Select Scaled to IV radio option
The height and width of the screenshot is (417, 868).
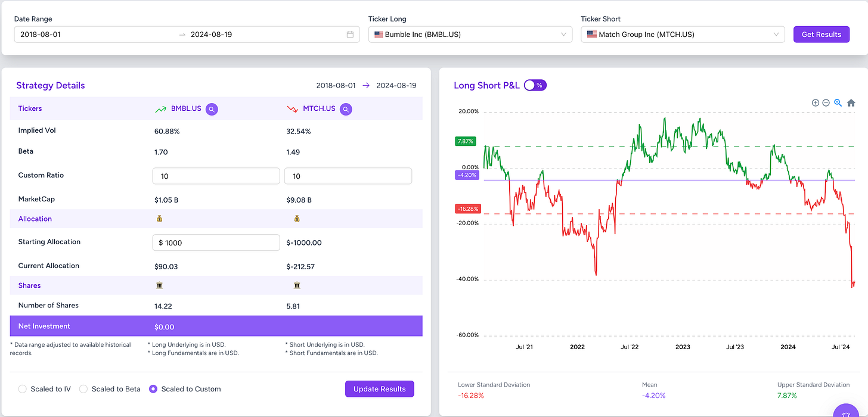[22, 389]
